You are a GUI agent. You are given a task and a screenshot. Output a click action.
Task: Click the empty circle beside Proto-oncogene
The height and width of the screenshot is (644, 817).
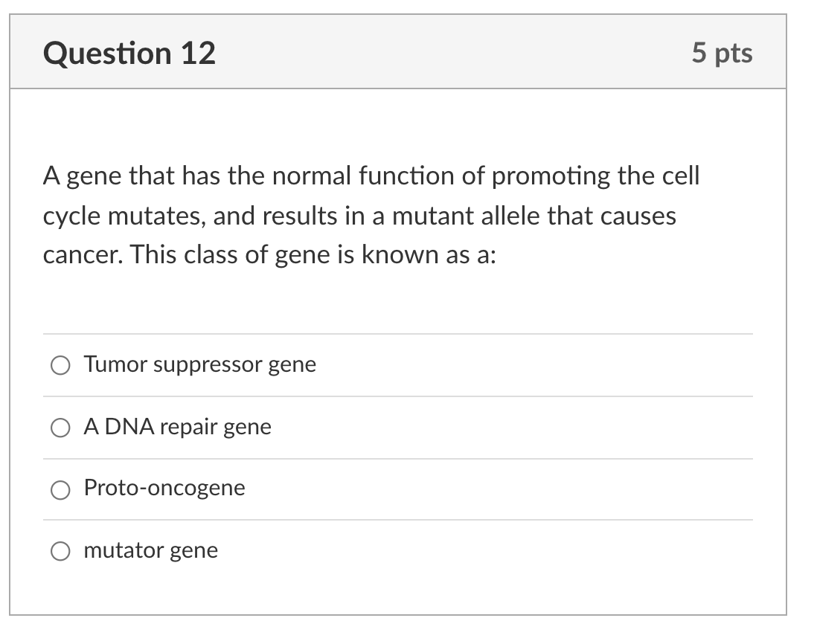[60, 489]
